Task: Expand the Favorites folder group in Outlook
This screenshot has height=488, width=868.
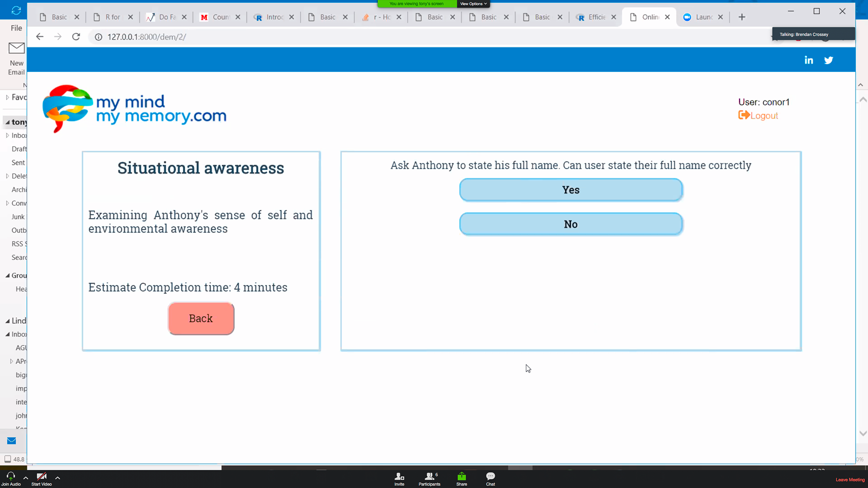Action: [x=7, y=97]
